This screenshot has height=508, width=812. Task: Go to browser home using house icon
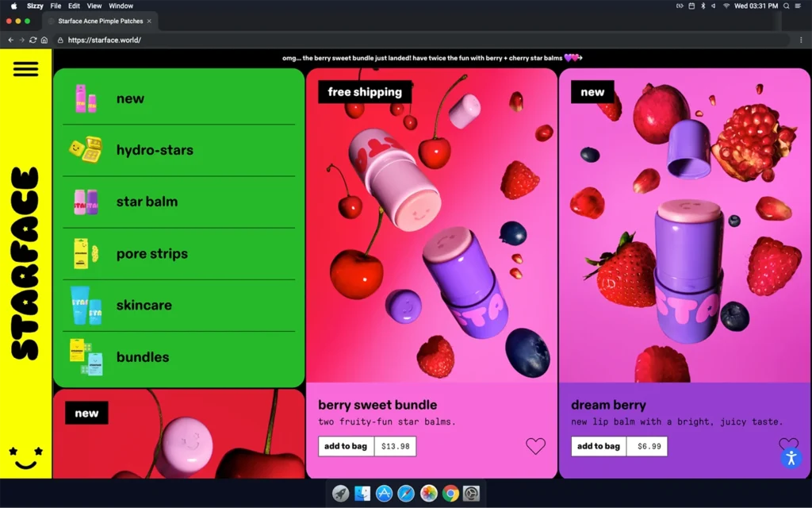(44, 40)
